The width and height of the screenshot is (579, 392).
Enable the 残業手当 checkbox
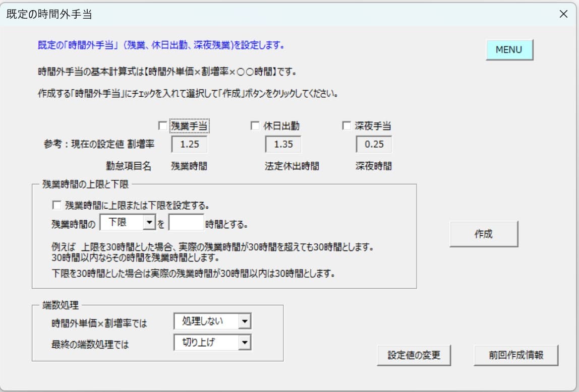click(163, 125)
